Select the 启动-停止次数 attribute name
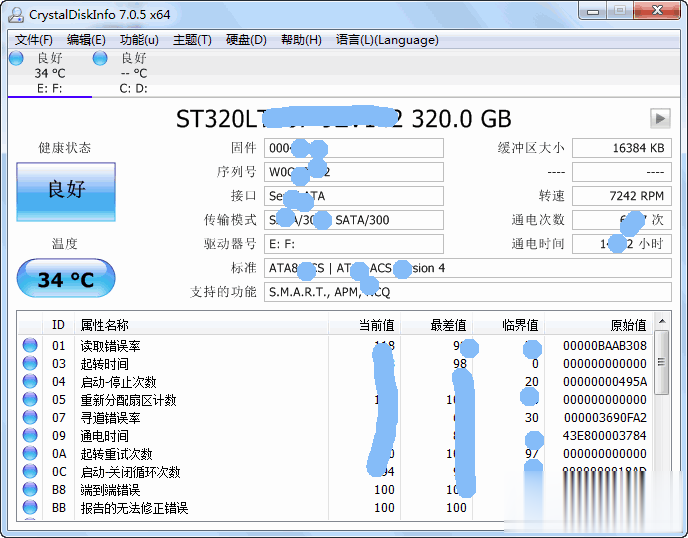Image resolution: width=688 pixels, height=538 pixels. tap(118, 382)
